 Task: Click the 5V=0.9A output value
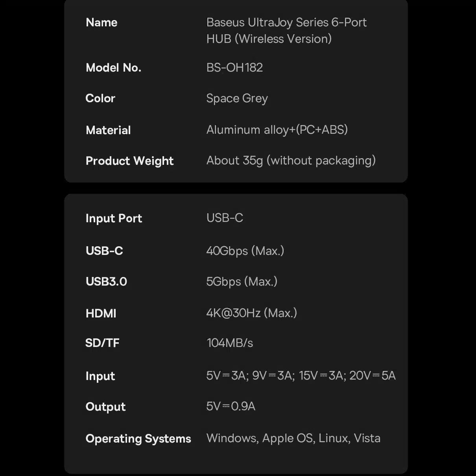coord(231,406)
